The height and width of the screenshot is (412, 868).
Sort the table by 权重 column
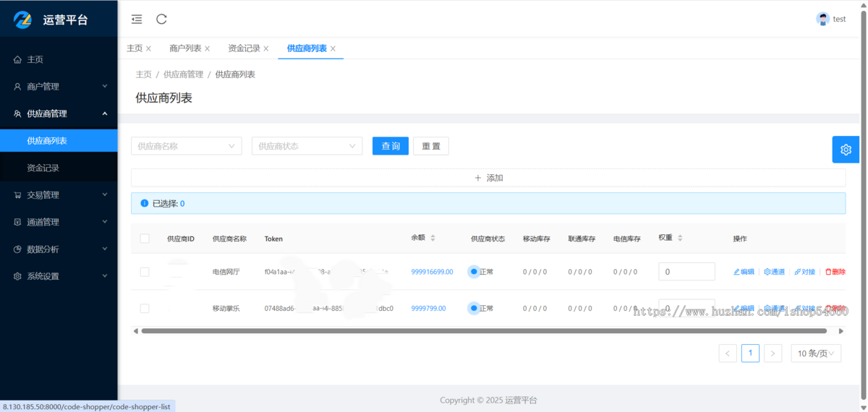tap(679, 238)
